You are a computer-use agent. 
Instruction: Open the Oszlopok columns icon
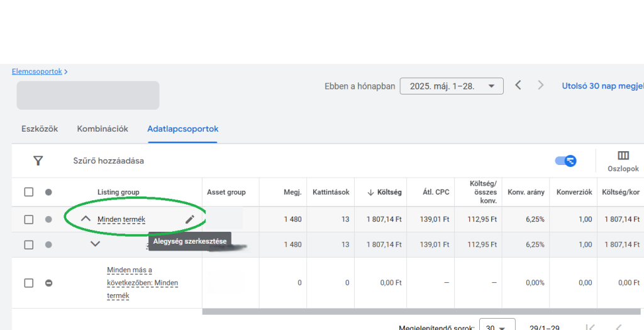click(623, 156)
